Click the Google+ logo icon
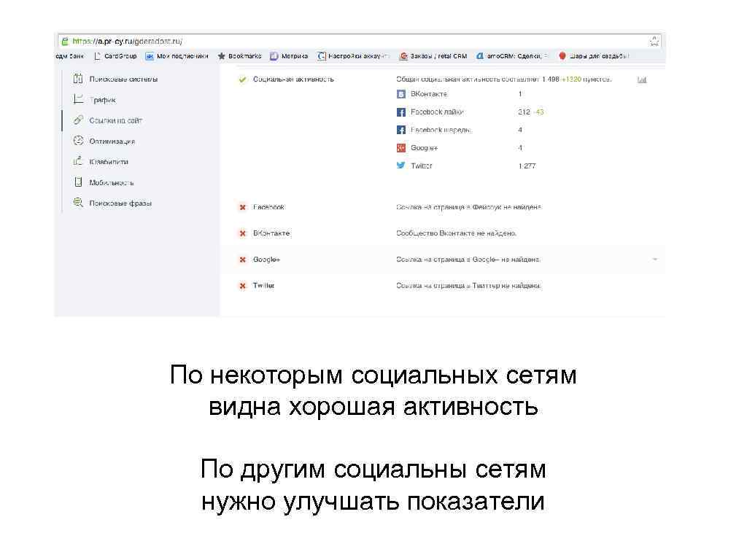 pyautogui.click(x=400, y=147)
